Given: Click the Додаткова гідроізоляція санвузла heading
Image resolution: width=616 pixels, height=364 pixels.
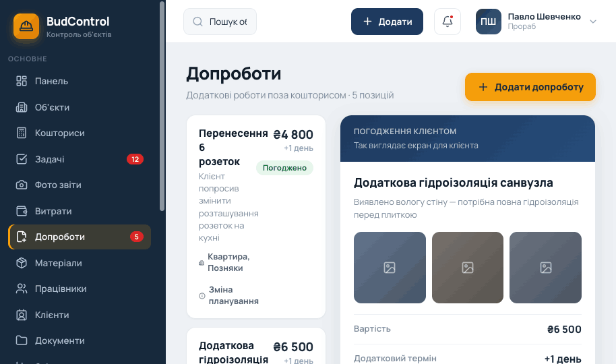Looking at the screenshot, I should point(454,183).
